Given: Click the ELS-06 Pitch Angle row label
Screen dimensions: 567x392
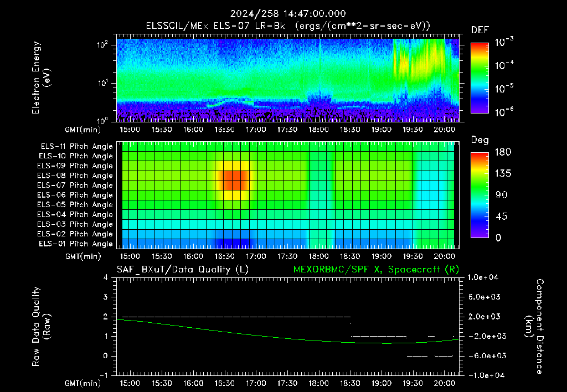Looking at the screenshot, I should pos(75,195).
